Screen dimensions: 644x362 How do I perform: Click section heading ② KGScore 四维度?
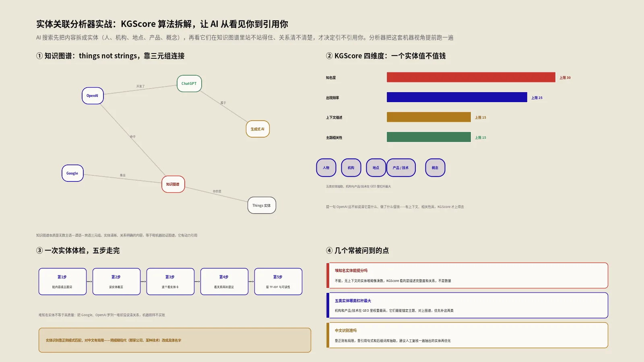pos(386,56)
